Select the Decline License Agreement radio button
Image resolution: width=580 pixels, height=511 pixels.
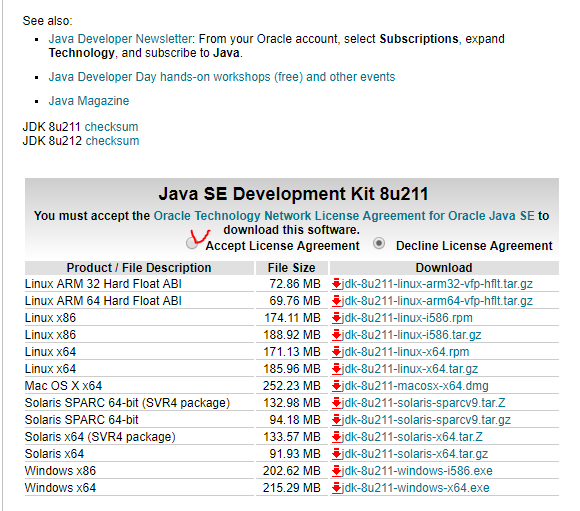379,243
